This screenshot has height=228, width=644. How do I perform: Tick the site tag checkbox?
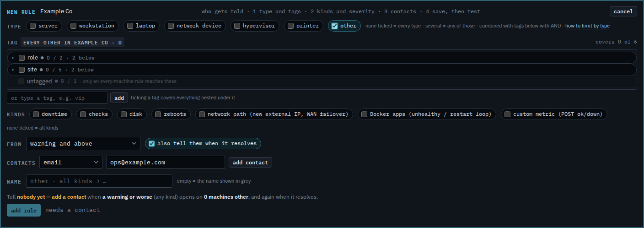(x=21, y=70)
